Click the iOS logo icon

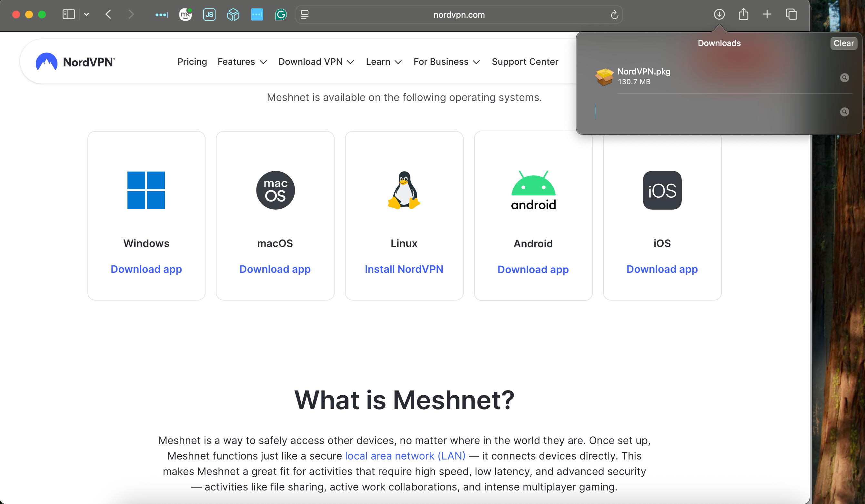point(662,190)
